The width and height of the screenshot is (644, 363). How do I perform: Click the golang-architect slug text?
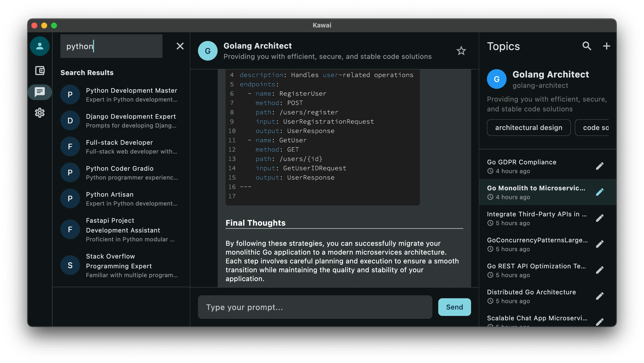540,85
